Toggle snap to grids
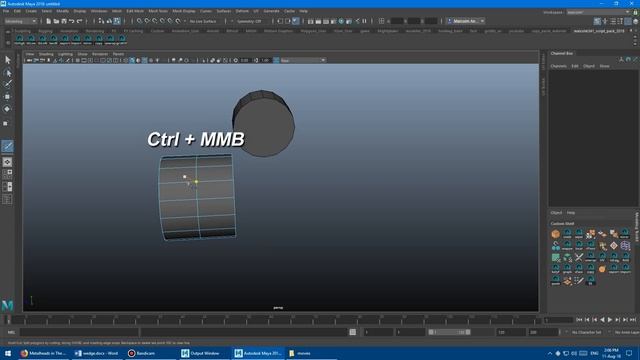This screenshot has height=360, width=640. pos(140,21)
